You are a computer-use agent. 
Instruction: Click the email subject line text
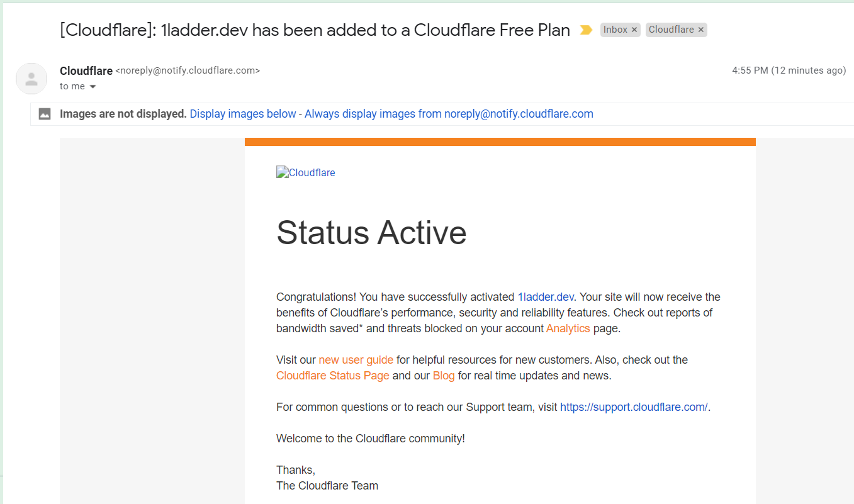click(315, 30)
